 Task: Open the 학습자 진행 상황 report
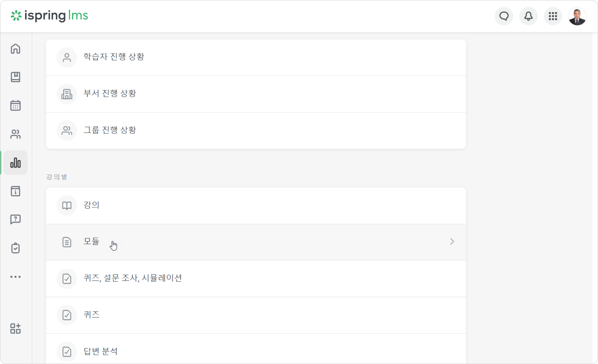[x=256, y=57]
